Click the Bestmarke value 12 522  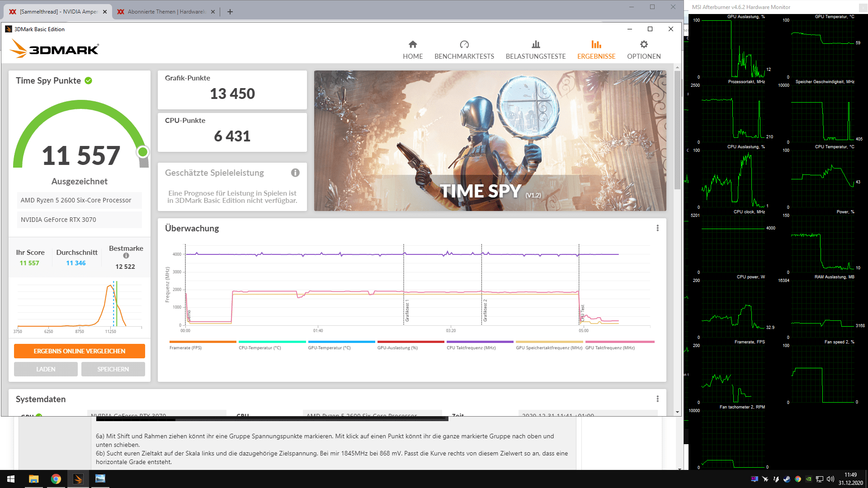125,267
